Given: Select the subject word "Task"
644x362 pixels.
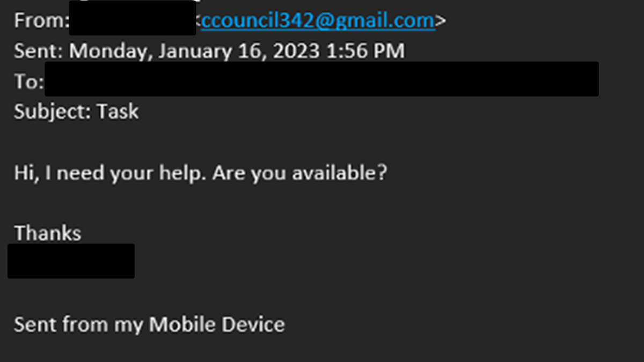Looking at the screenshot, I should [118, 112].
